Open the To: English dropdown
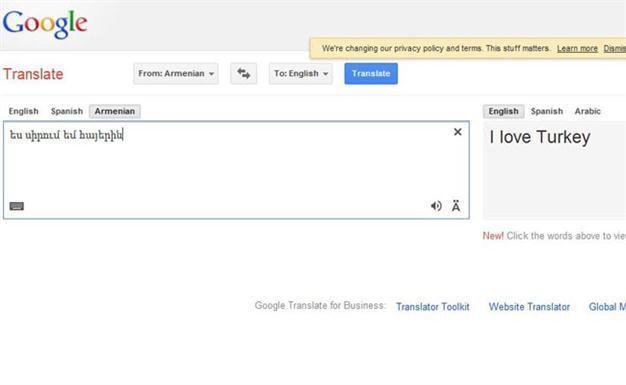626x385 pixels. pyautogui.click(x=301, y=73)
